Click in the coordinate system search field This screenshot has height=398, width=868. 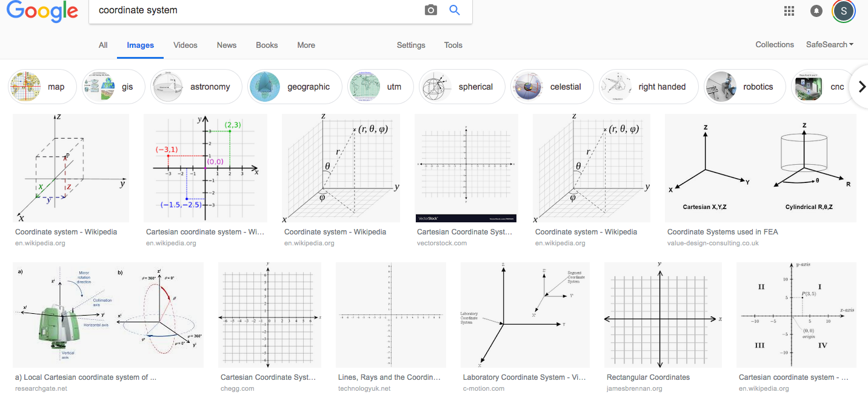pyautogui.click(x=258, y=10)
